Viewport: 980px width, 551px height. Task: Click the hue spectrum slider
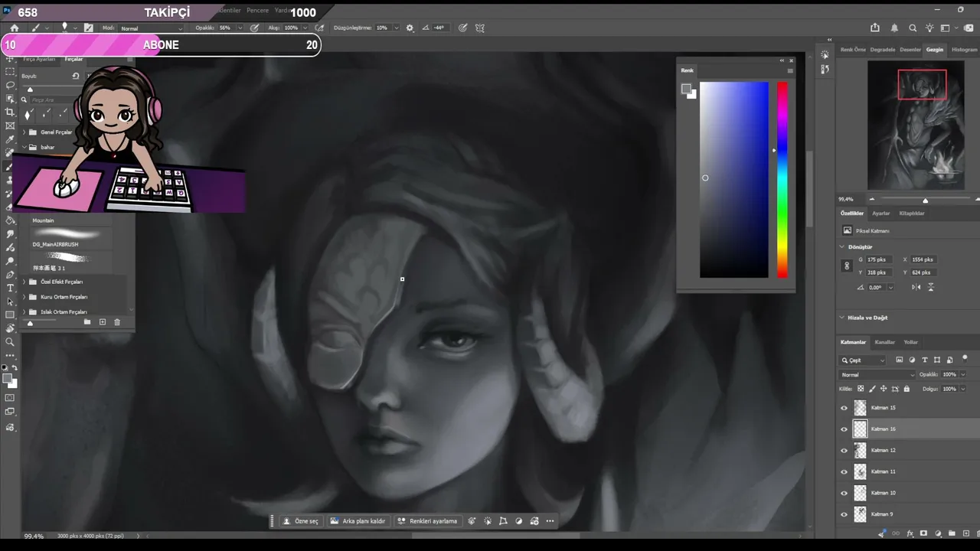782,180
